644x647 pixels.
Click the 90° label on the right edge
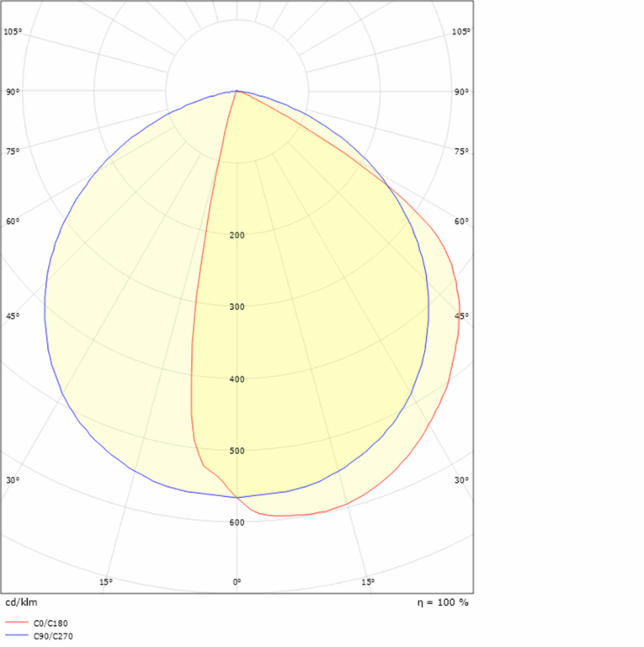(x=460, y=92)
